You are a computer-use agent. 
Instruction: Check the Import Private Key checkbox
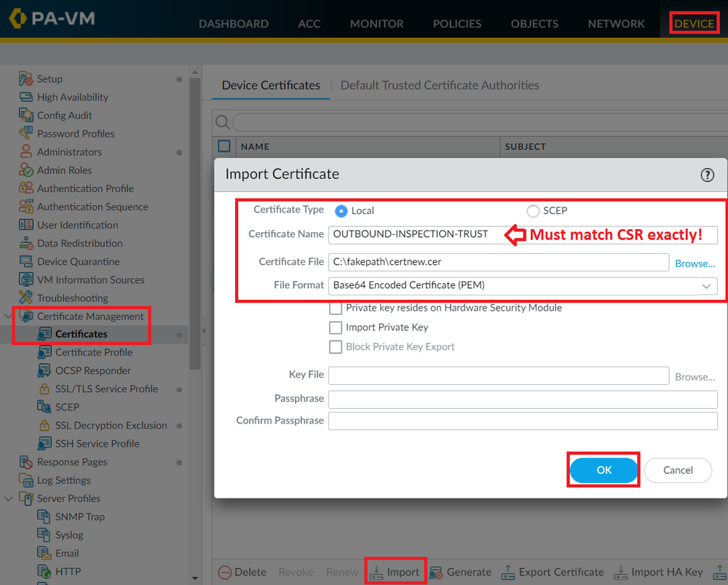[336, 327]
